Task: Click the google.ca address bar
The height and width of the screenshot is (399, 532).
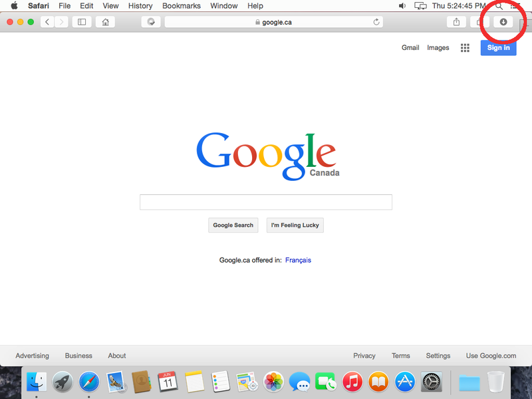Action: click(274, 22)
